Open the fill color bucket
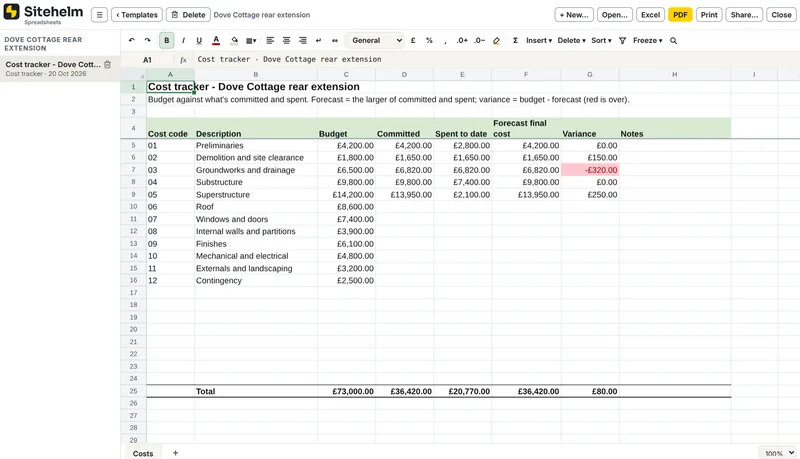The width and height of the screenshot is (800, 459). [x=234, y=40]
